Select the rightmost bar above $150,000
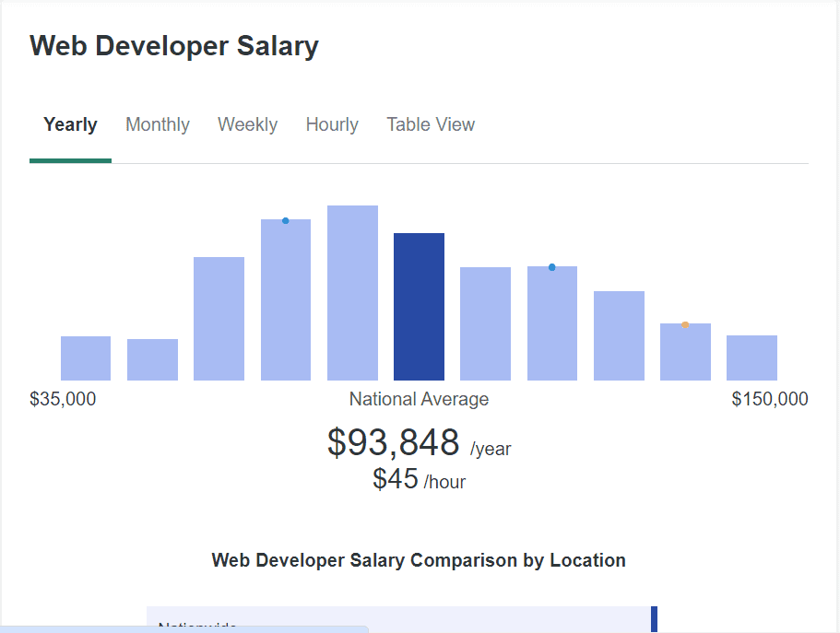The image size is (840, 633). point(751,358)
